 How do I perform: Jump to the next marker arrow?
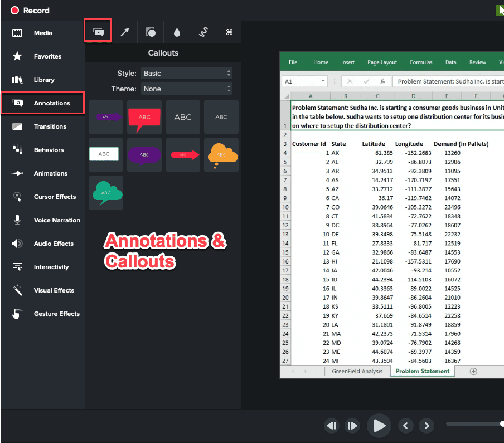coord(426,426)
